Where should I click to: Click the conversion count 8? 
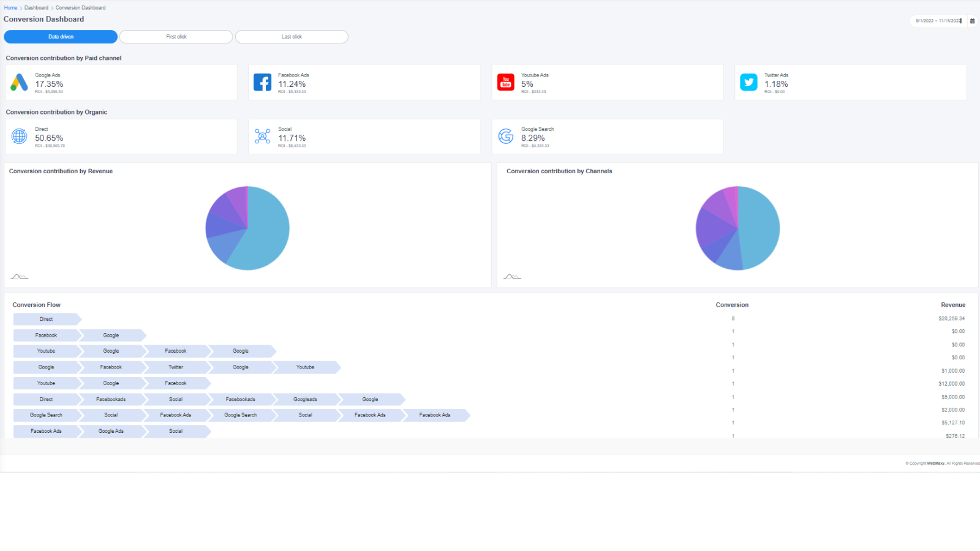coord(733,318)
